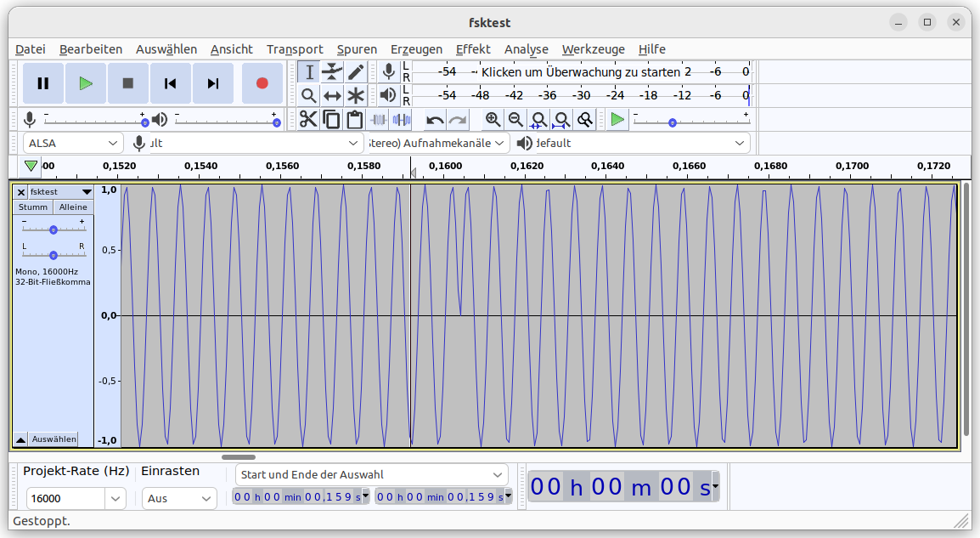Open the ALSA audio host dropdown
980x538 pixels.
point(73,144)
